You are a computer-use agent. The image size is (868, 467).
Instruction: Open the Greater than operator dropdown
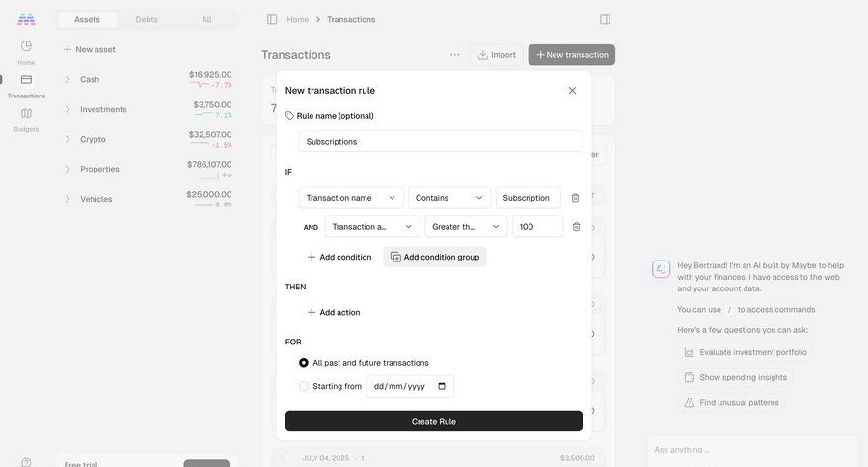[x=466, y=227]
